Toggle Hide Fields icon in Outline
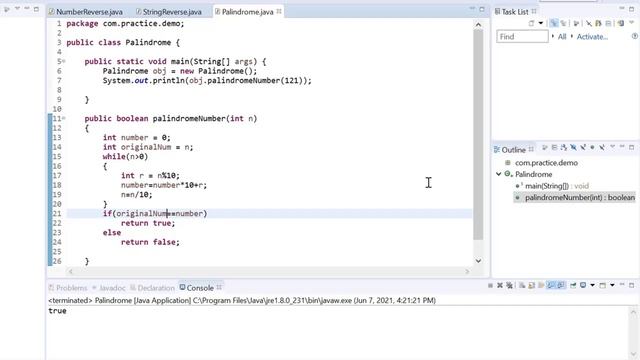 pos(573,148)
